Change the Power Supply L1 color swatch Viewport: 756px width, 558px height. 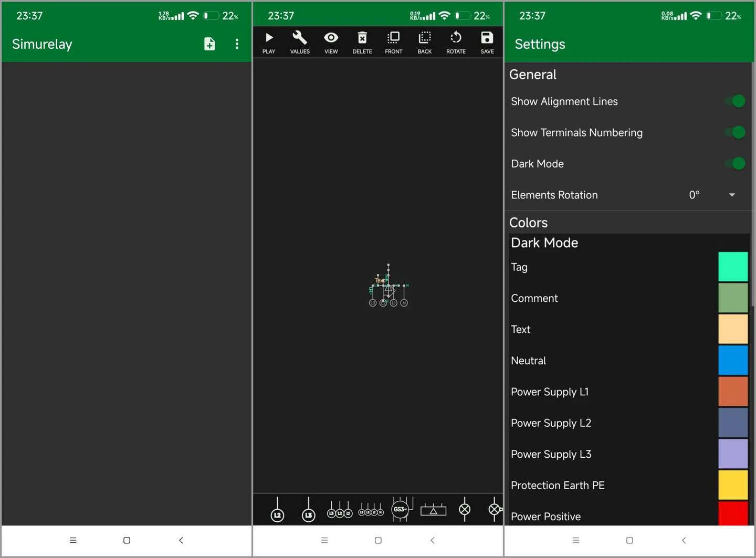pyautogui.click(x=733, y=392)
